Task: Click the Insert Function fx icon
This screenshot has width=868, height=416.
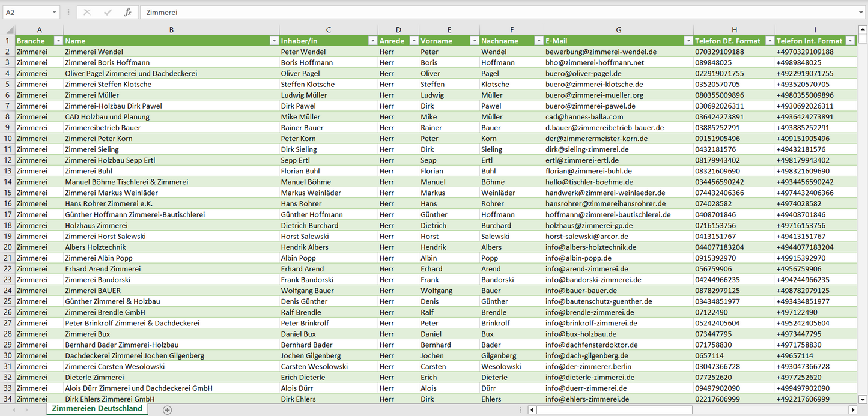Action: tap(127, 12)
